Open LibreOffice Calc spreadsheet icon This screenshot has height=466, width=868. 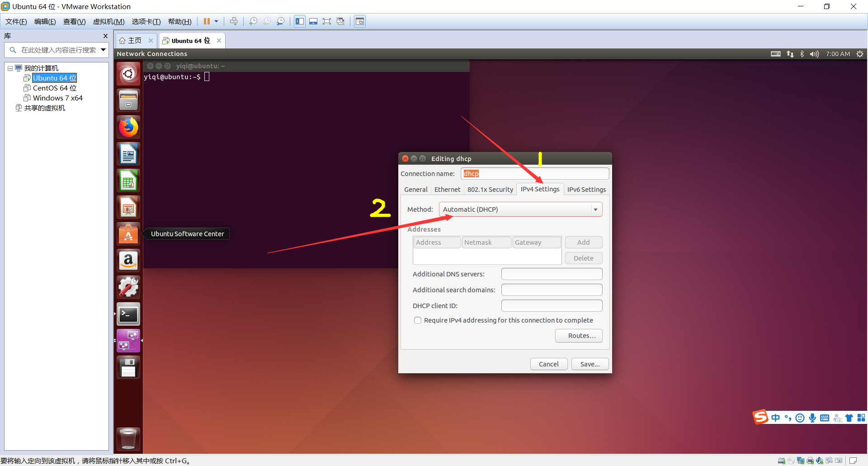click(128, 181)
